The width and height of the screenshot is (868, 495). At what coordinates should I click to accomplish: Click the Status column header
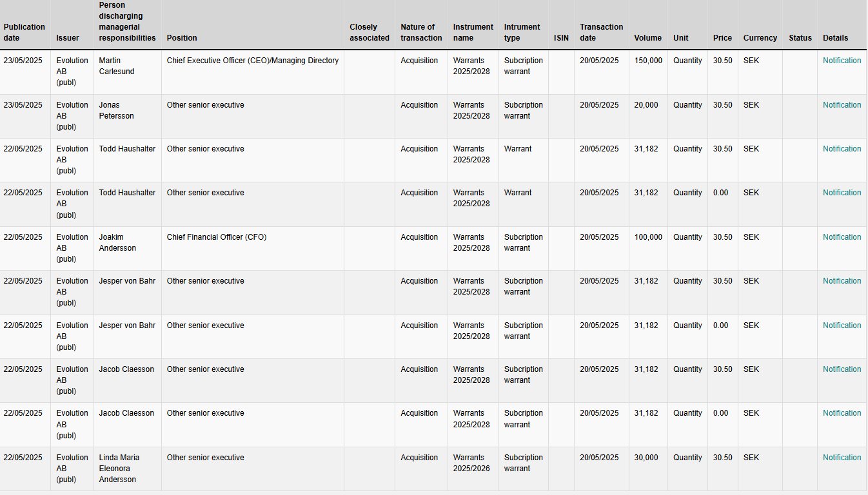(800, 38)
